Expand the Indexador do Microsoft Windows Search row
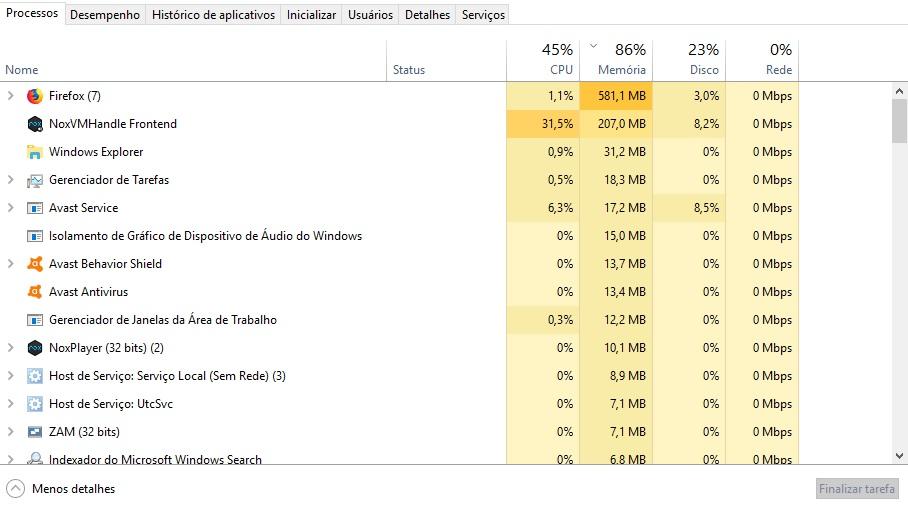 tap(10, 459)
